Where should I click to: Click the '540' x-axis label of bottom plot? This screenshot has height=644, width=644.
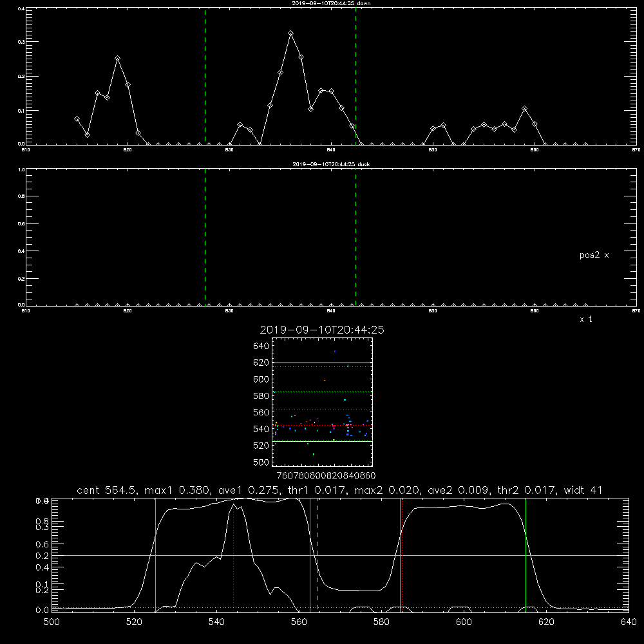216,621
